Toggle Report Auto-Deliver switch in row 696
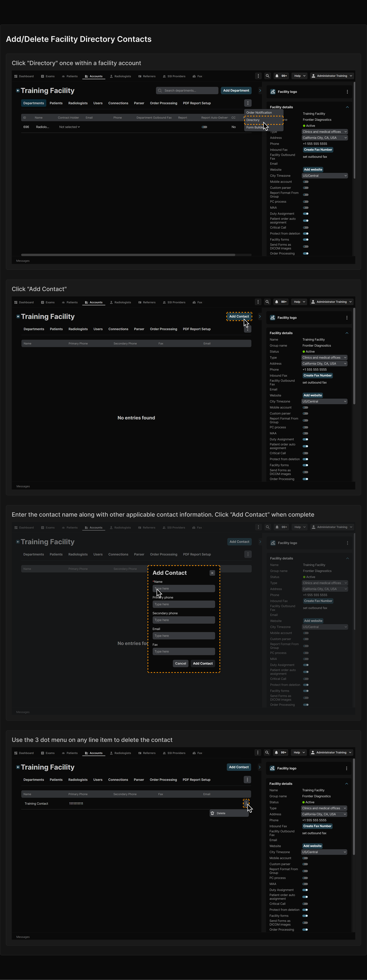 [x=205, y=127]
